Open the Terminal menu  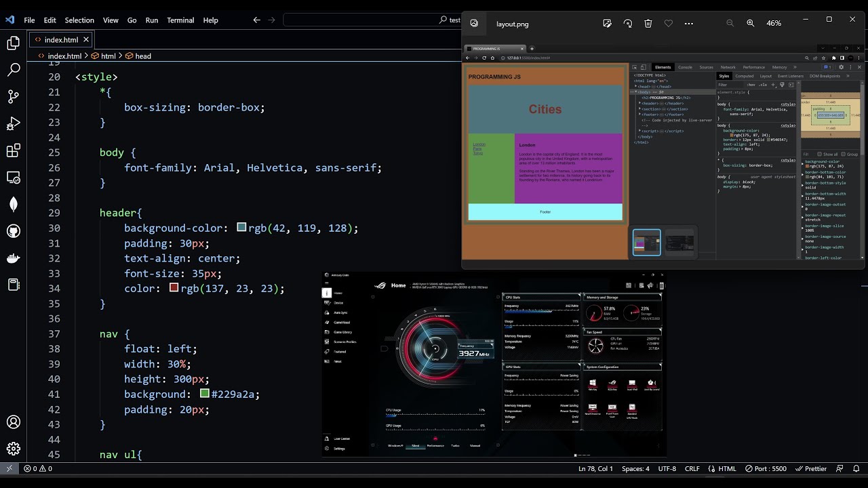(x=180, y=20)
